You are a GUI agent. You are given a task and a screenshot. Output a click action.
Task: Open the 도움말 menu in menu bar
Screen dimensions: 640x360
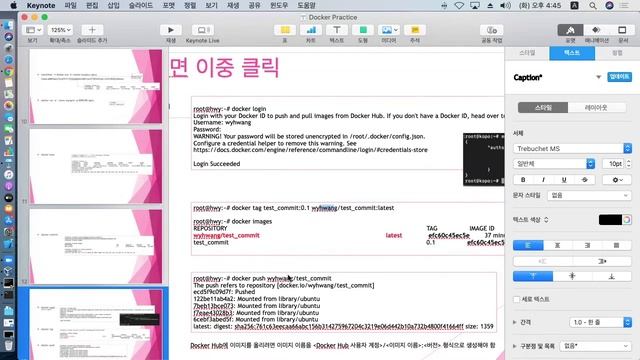coord(306,5)
